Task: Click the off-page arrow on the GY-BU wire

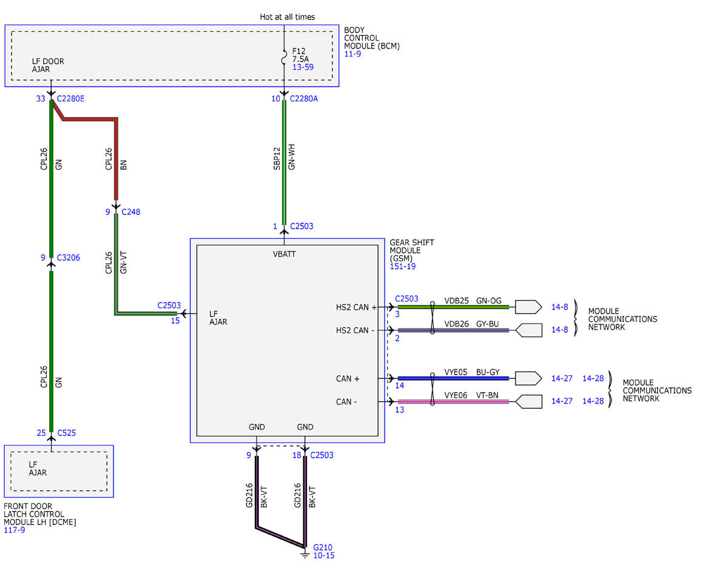Action: tap(528, 330)
